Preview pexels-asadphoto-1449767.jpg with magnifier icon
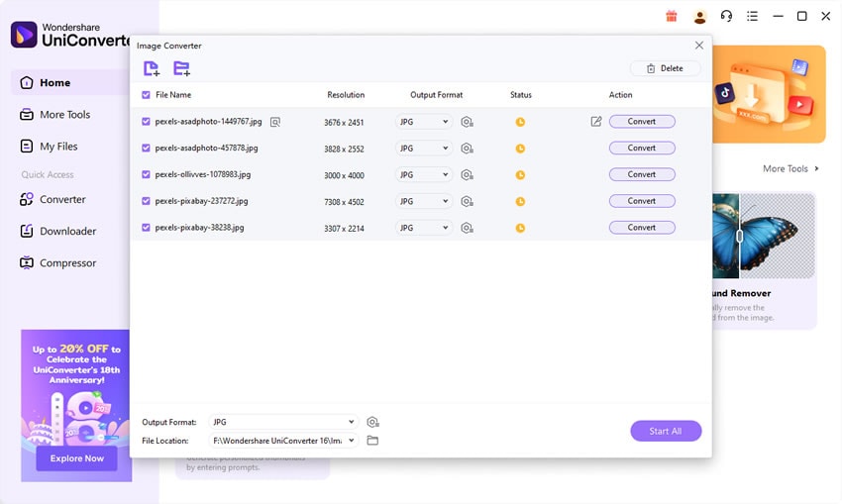 click(x=275, y=122)
